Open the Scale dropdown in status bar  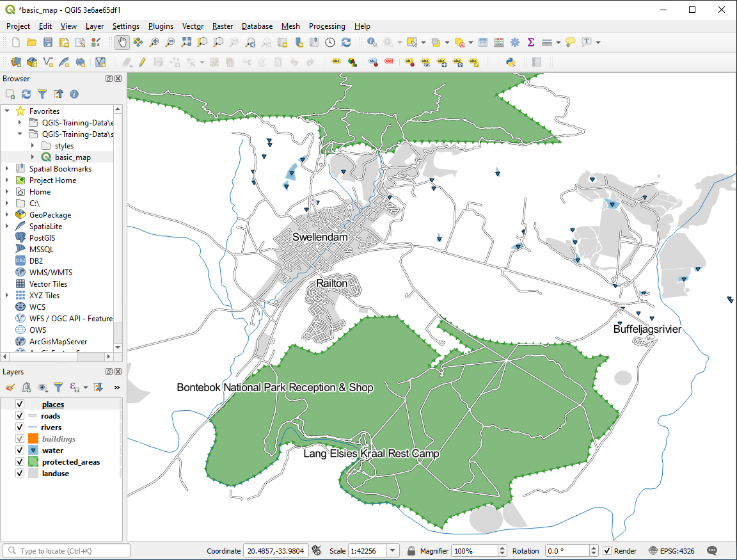(x=393, y=551)
